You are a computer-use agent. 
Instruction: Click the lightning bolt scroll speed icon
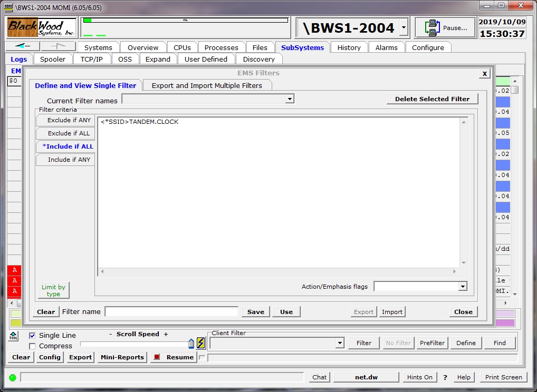[201, 343]
